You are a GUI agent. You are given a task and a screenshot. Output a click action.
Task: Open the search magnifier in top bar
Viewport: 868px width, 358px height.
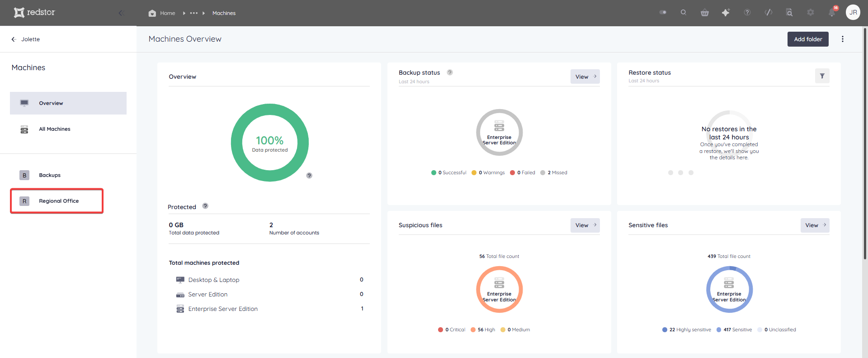(684, 13)
